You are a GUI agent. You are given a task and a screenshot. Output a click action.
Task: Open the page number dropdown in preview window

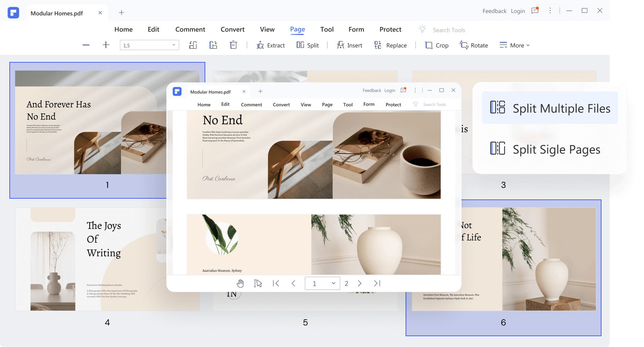click(333, 283)
